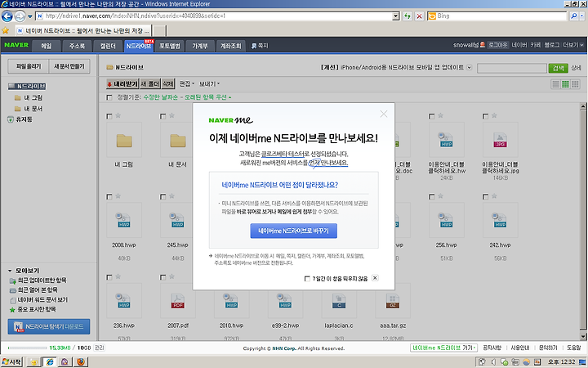Open the favorites star in IE

[5, 30]
